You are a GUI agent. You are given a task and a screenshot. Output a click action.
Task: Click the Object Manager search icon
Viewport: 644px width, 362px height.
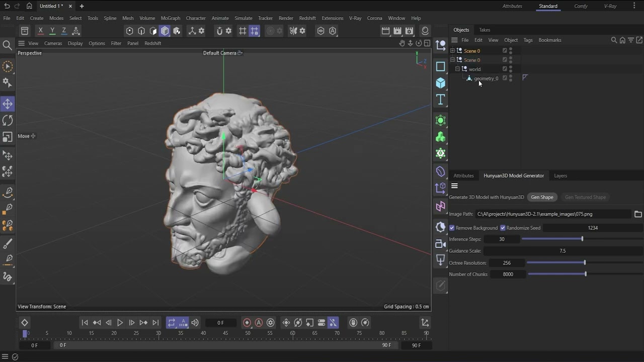tap(614, 40)
